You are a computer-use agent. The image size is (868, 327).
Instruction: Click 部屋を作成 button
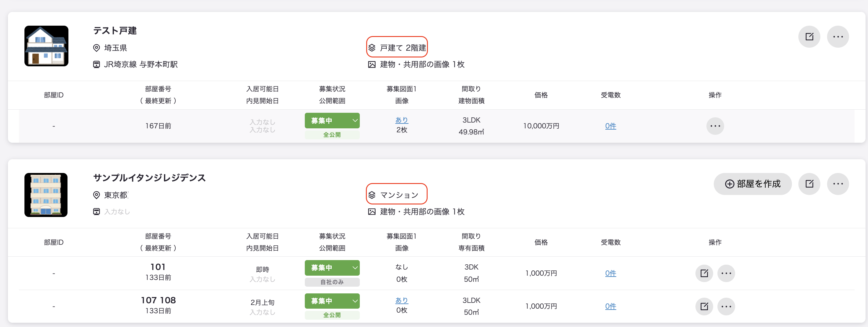point(753,184)
